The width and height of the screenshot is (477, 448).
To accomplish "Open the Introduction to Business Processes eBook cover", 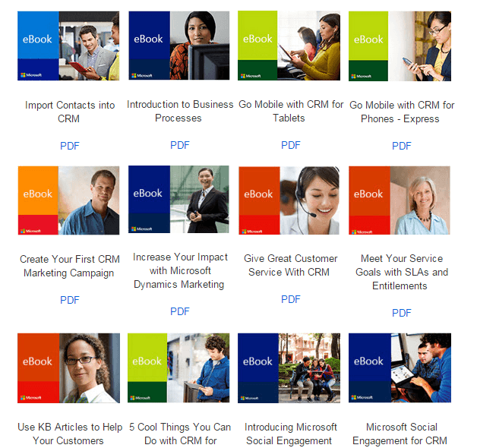I will point(179,46).
